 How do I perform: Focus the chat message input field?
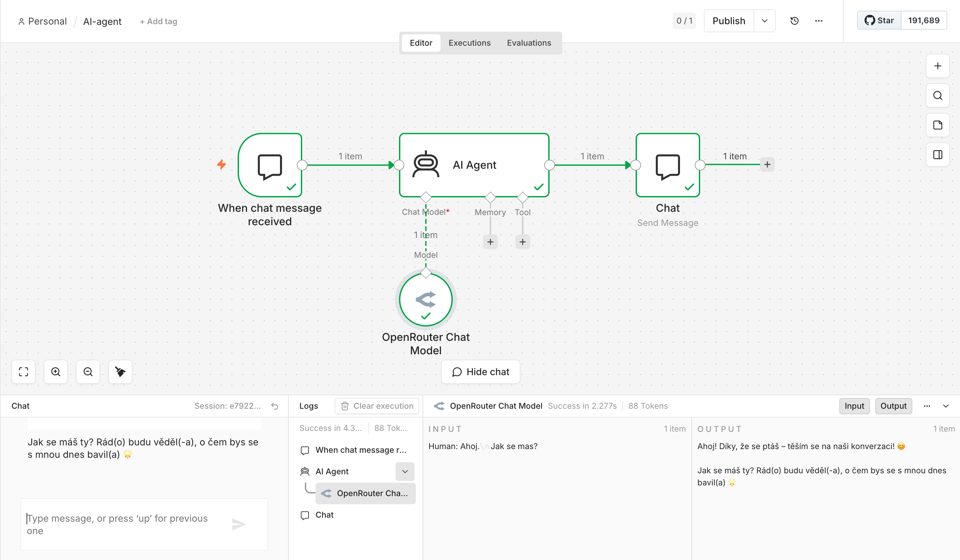click(126, 525)
